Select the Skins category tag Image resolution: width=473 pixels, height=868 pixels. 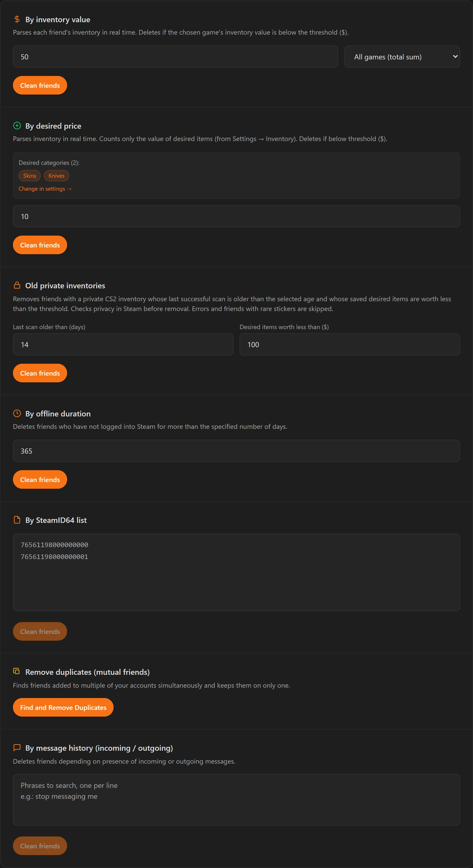pyautogui.click(x=30, y=176)
